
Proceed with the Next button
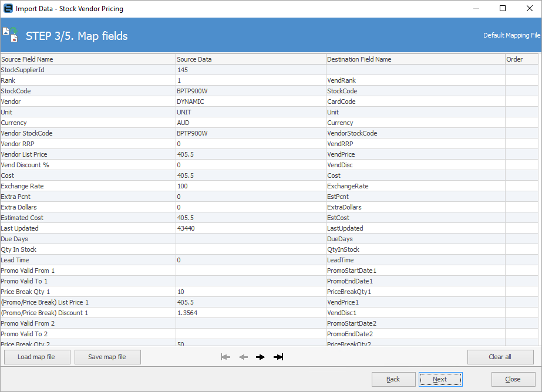tap(440, 379)
